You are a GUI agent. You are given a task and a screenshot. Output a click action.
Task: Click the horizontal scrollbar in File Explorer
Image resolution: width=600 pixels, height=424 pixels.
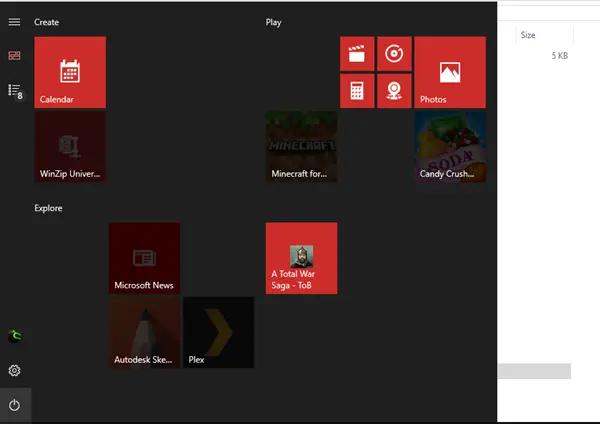(534, 371)
